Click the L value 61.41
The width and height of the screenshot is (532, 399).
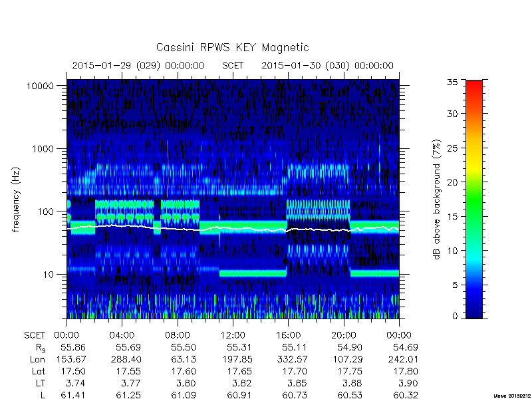[x=73, y=395]
